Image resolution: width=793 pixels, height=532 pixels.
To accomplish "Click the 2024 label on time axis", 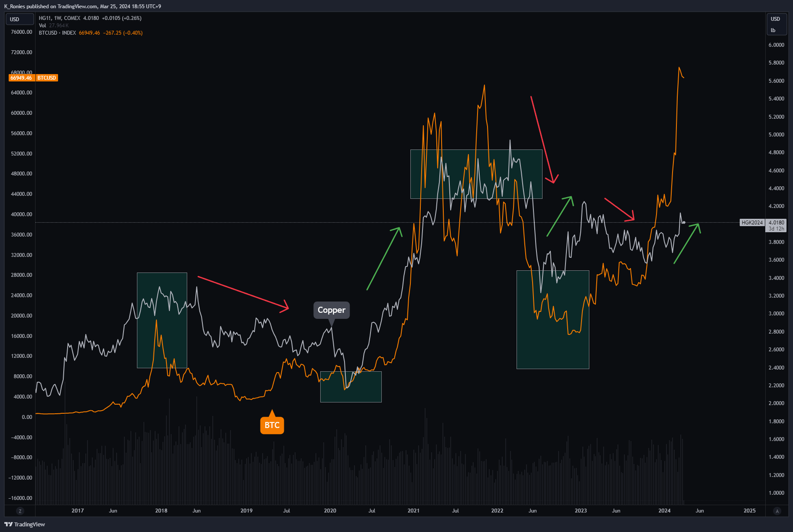I will pyautogui.click(x=664, y=511).
